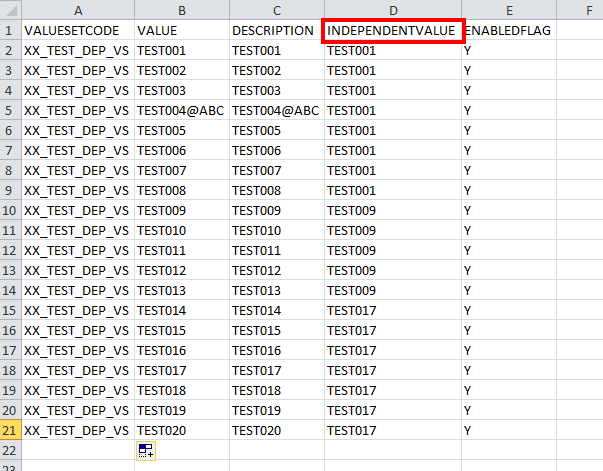Select cell D21 containing TEST017
This screenshot has width=603, height=471.
point(393,430)
